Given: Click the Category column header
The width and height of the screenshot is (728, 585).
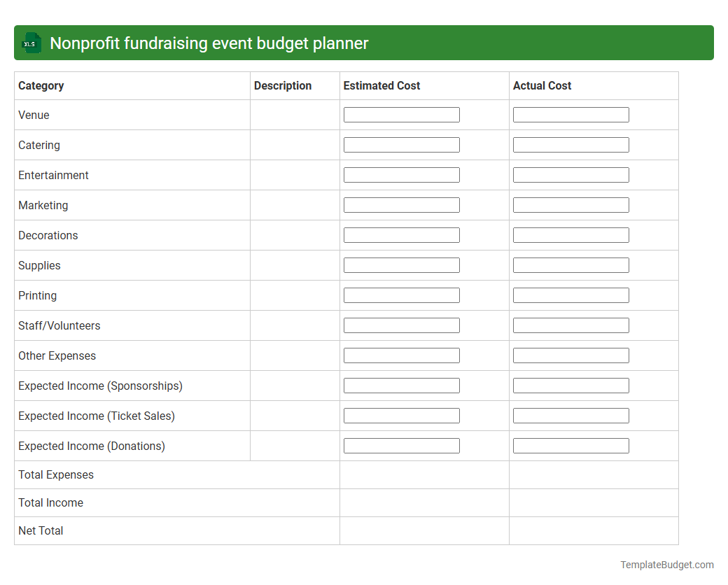Looking at the screenshot, I should (x=41, y=85).
